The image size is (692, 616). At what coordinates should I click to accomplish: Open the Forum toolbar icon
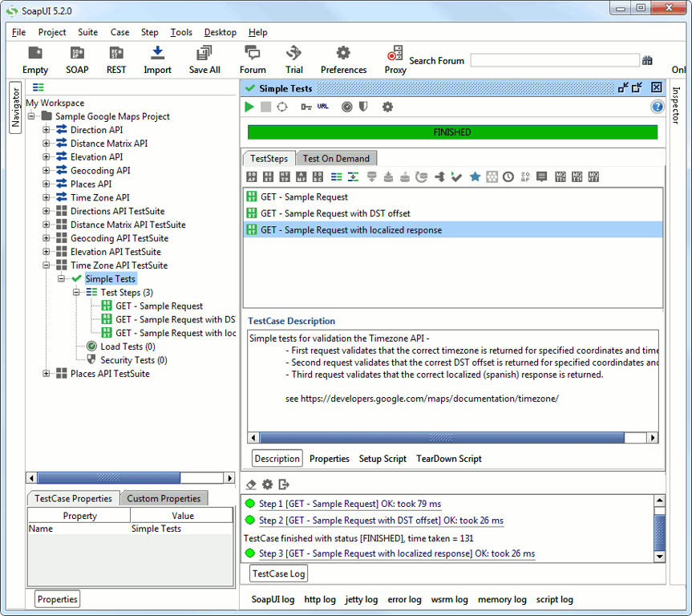(253, 60)
